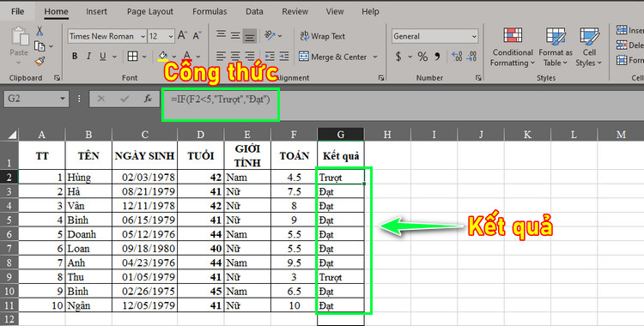Screen dimensions: 644x326
Task: Open Alignment settings dialog launcher
Action: click(x=381, y=78)
